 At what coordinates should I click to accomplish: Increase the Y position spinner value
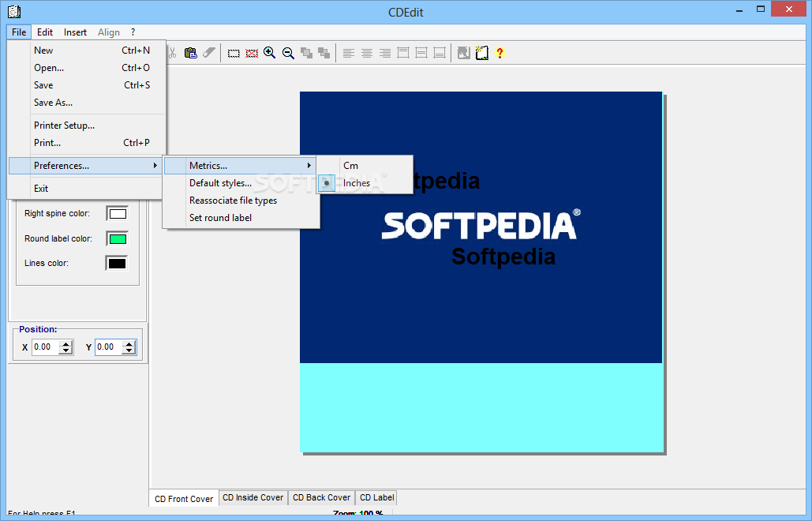(129, 343)
